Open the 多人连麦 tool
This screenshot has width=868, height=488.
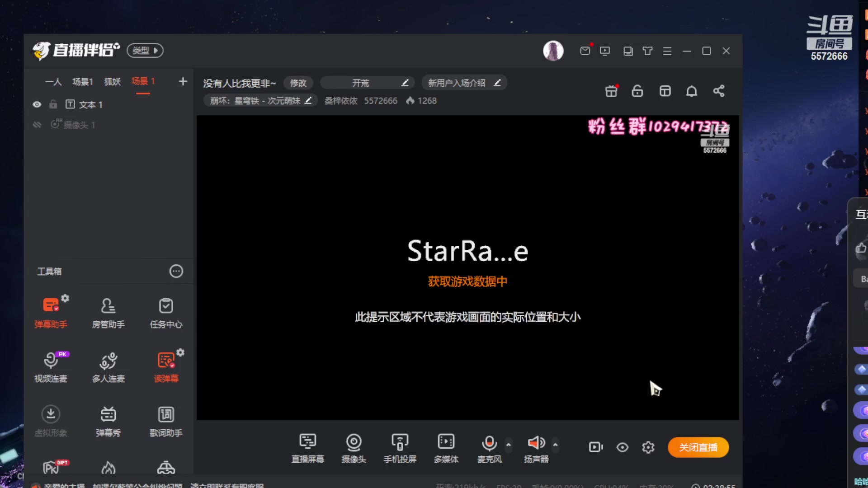click(x=108, y=367)
